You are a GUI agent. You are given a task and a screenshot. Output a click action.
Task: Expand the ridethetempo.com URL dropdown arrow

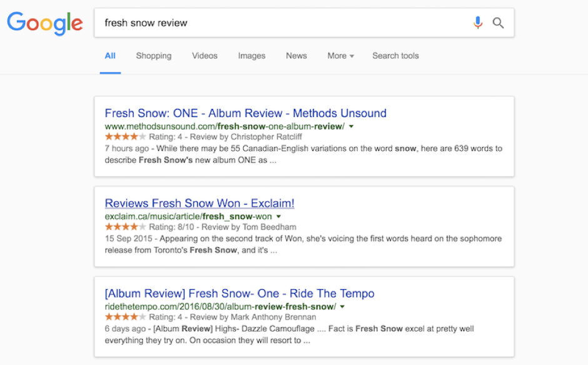[x=342, y=307]
